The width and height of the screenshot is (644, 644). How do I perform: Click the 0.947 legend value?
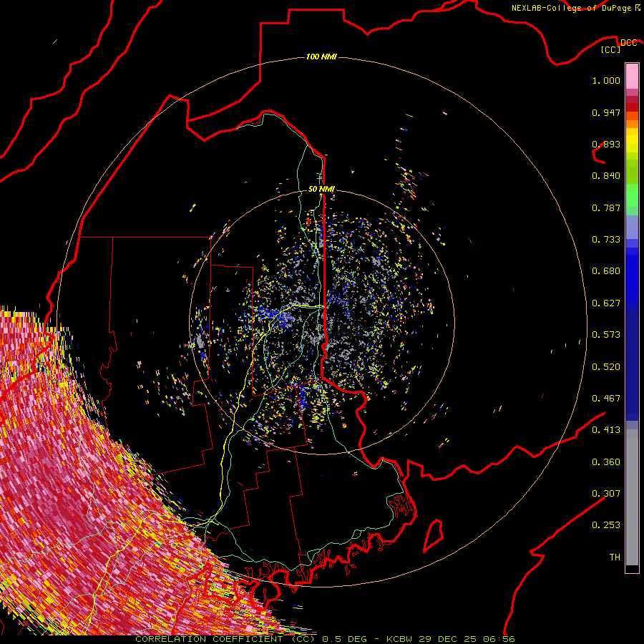pyautogui.click(x=606, y=112)
